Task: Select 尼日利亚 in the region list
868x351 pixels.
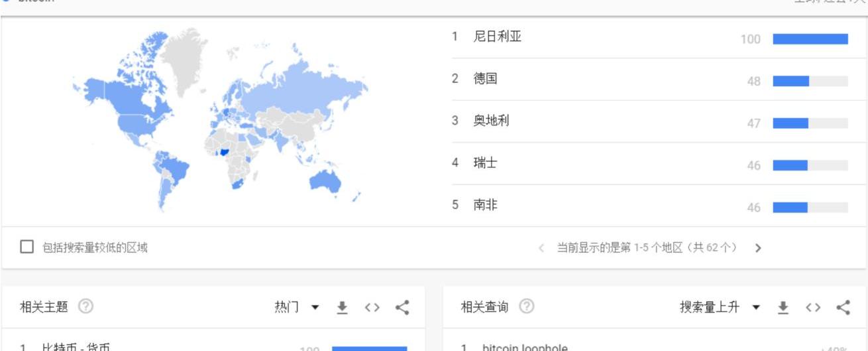Action: (498, 37)
